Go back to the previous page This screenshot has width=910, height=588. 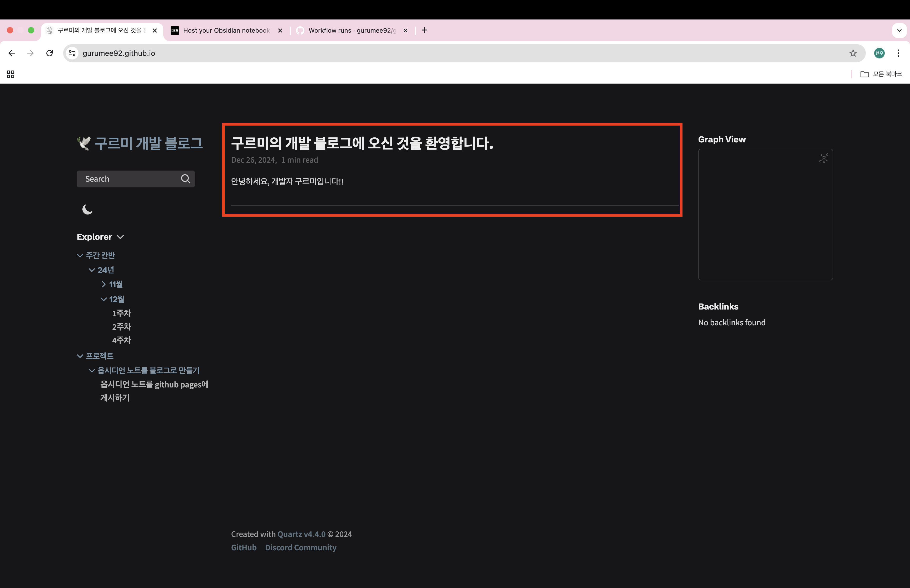[12, 53]
